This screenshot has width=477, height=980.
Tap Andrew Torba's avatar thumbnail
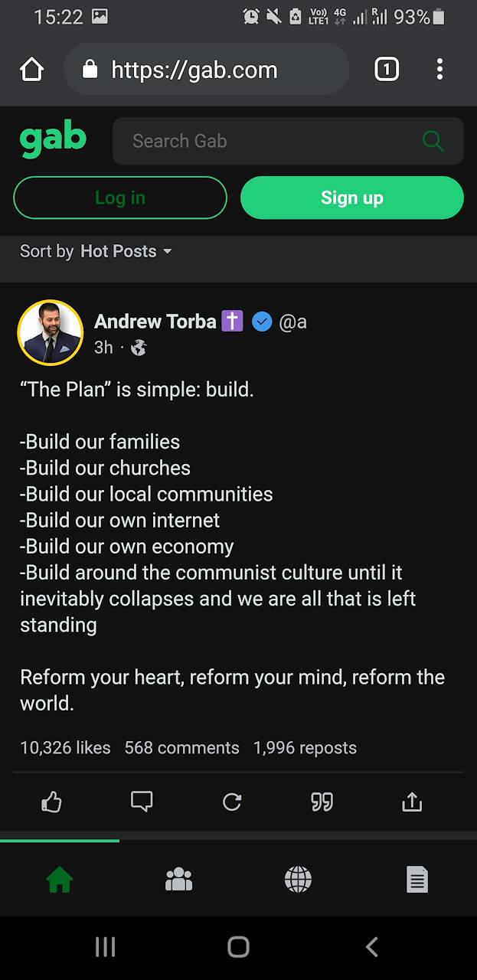tap(51, 332)
